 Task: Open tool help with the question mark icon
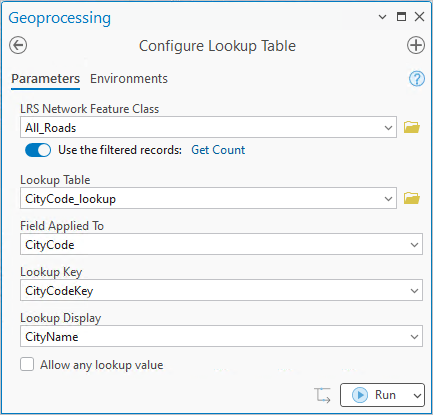point(417,79)
